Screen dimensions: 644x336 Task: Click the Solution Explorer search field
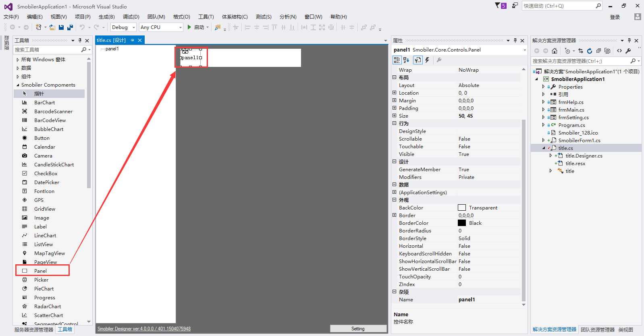coord(580,61)
